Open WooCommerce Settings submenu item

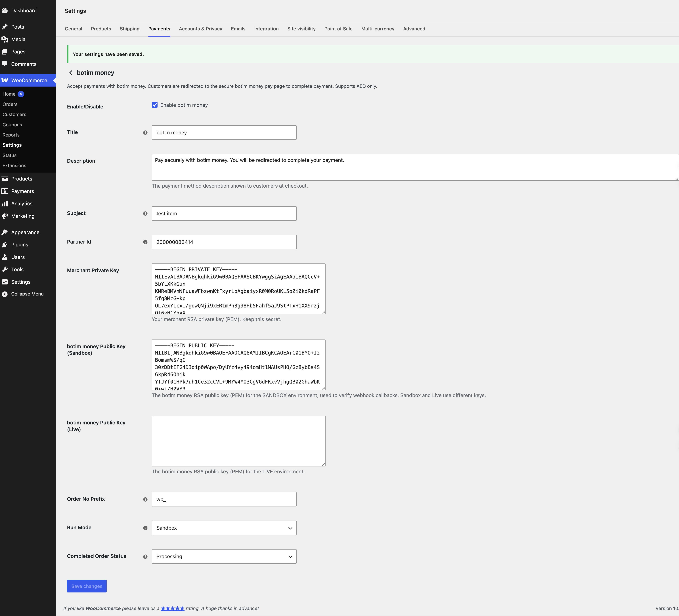click(12, 145)
